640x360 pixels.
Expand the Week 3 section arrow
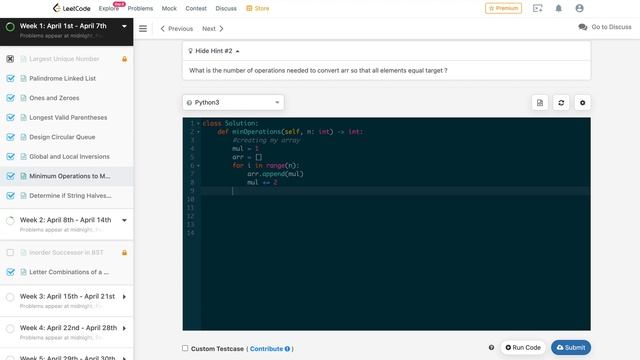124,297
